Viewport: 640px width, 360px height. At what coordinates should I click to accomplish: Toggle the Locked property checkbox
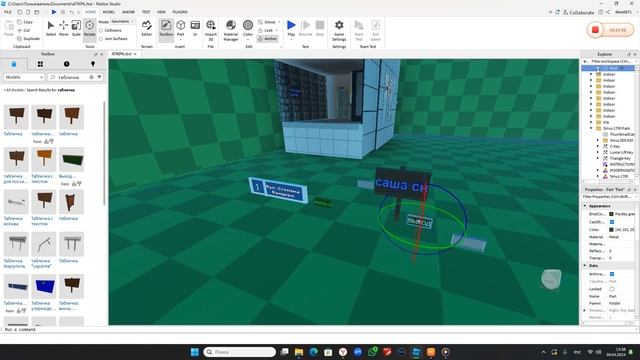coord(611,289)
